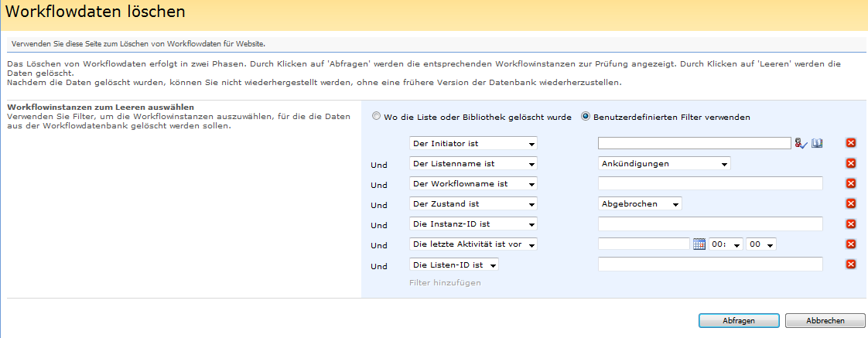Delete the Listenname filter with red X
The width and height of the screenshot is (868, 338).
[x=851, y=163]
